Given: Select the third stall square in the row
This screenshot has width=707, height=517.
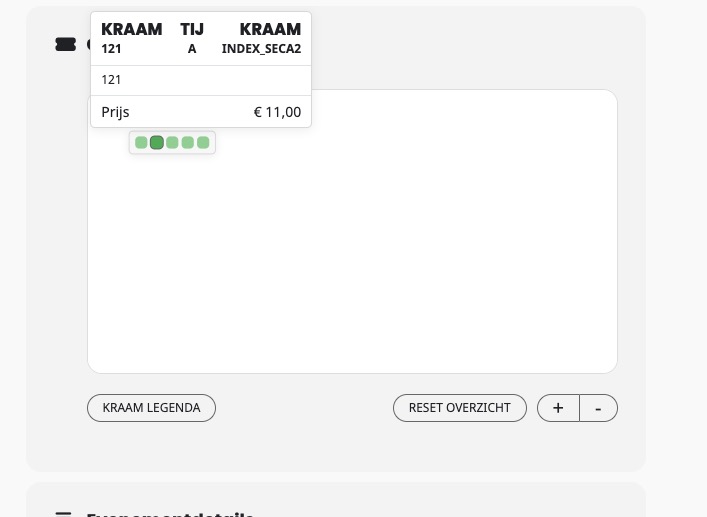Looking at the screenshot, I should (x=172, y=142).
